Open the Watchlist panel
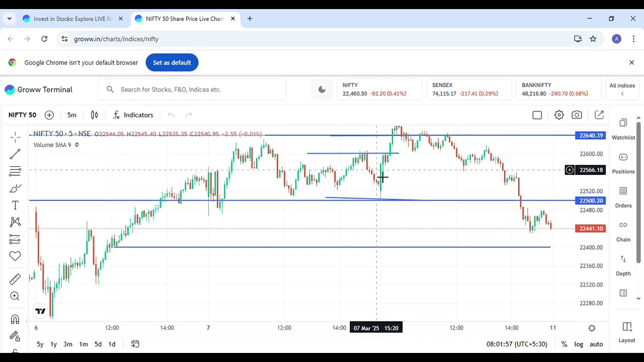Screen dimensions: 644x362 coord(623,129)
